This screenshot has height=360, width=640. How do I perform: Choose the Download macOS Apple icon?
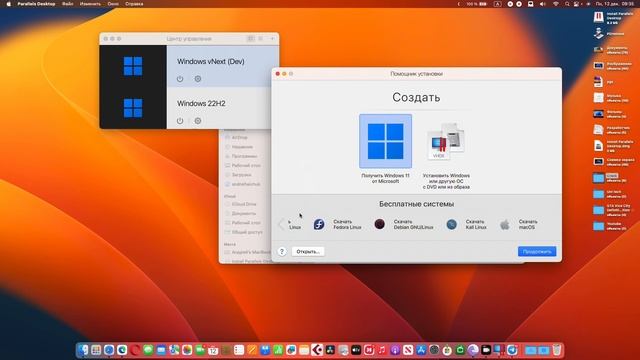coord(505,224)
